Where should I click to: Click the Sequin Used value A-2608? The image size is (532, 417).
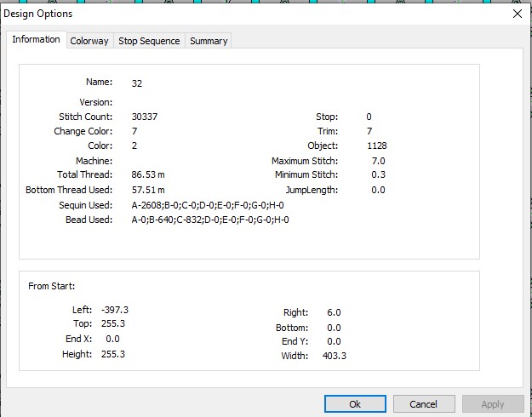coord(208,205)
